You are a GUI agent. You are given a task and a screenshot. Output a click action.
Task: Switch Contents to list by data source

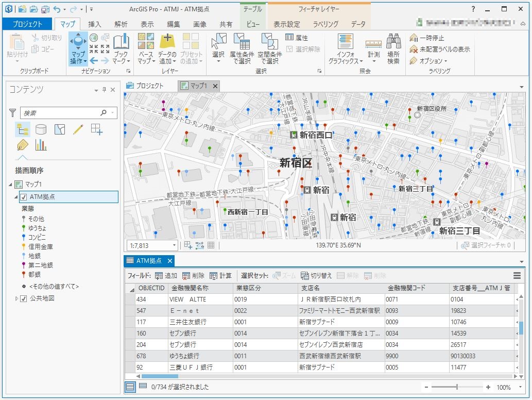point(41,129)
